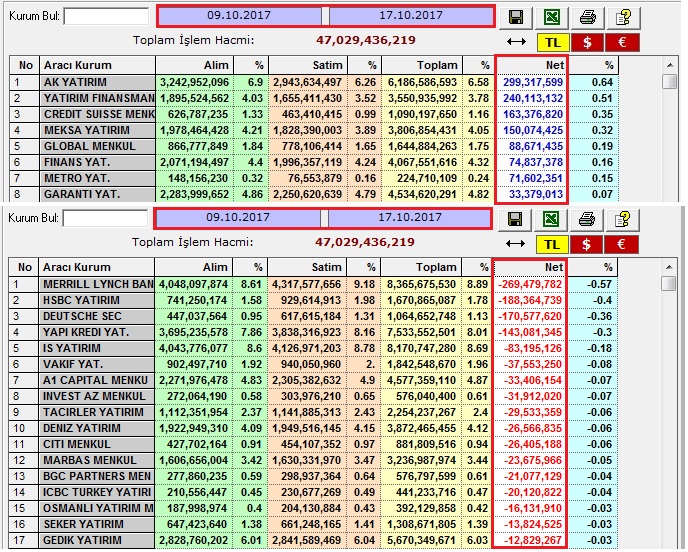The width and height of the screenshot is (688, 552).
Task: Select the GLOBAL MENKUL row
Action: click(314, 146)
